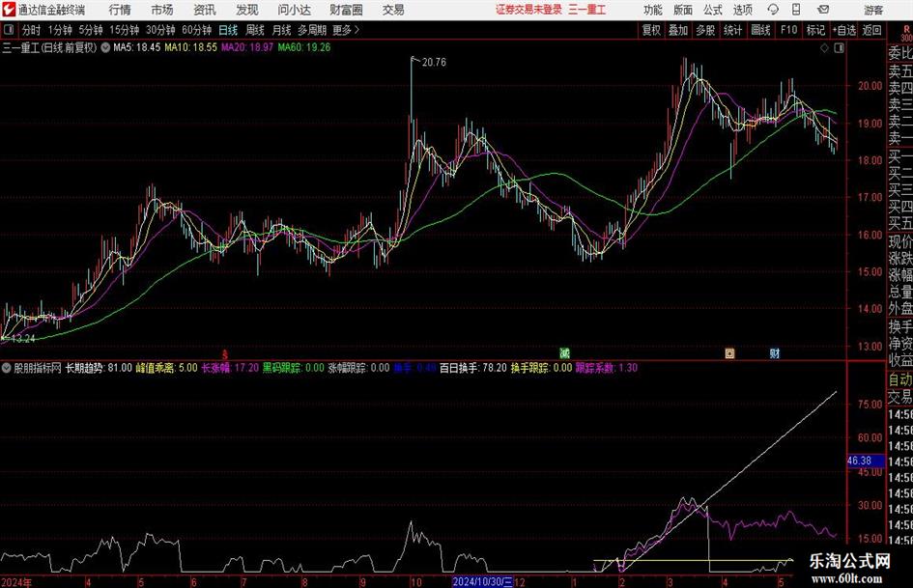
Task: Toggle the right info panel icon
Action: (x=839, y=47)
